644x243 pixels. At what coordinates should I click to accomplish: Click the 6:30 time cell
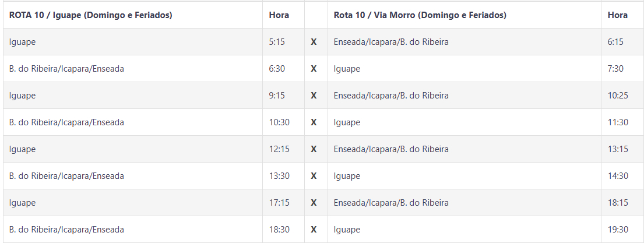277,69
